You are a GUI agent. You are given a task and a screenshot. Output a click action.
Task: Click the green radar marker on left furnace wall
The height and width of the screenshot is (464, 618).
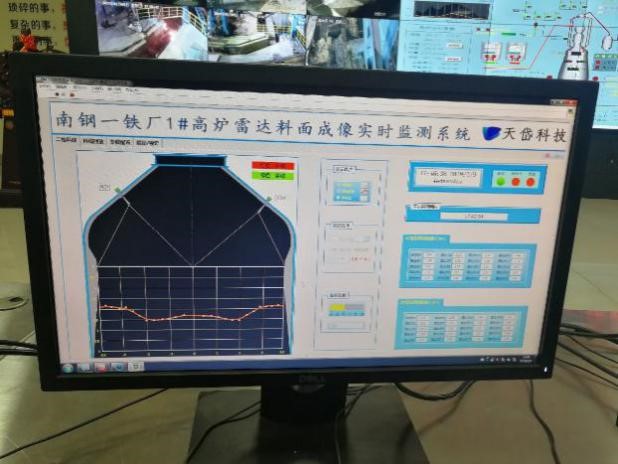(117, 190)
